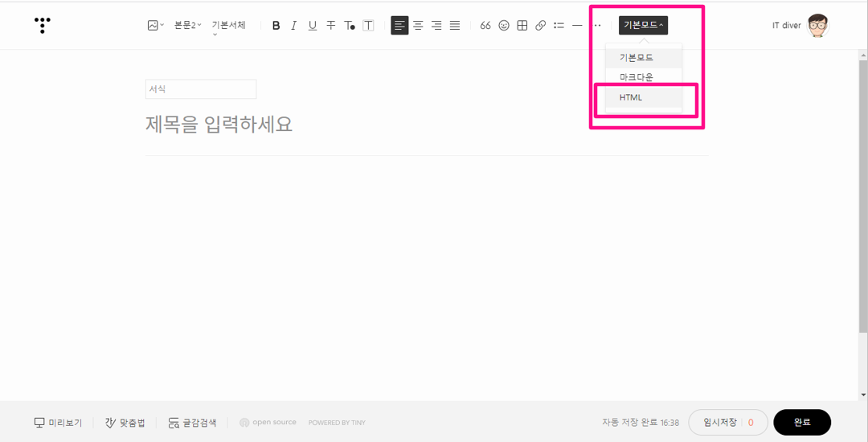Click the 자동 저장 완료 16:38 status text

[641, 423]
